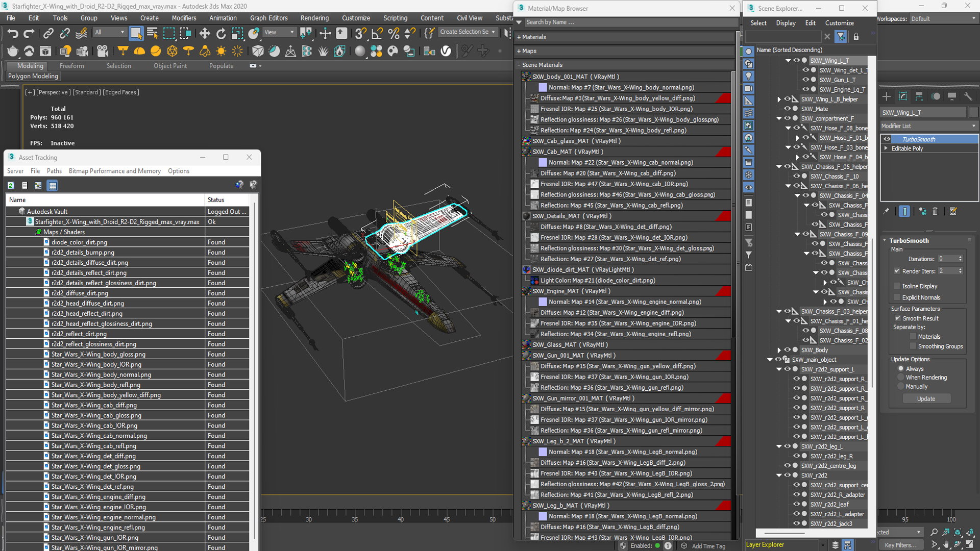The image size is (980, 551).
Task: Click Refresh icon in Asset Tracking
Action: (x=11, y=186)
